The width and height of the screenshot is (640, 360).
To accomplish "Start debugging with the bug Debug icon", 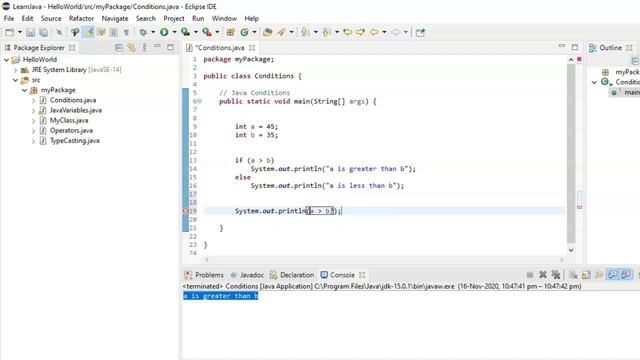I will 143,32.
